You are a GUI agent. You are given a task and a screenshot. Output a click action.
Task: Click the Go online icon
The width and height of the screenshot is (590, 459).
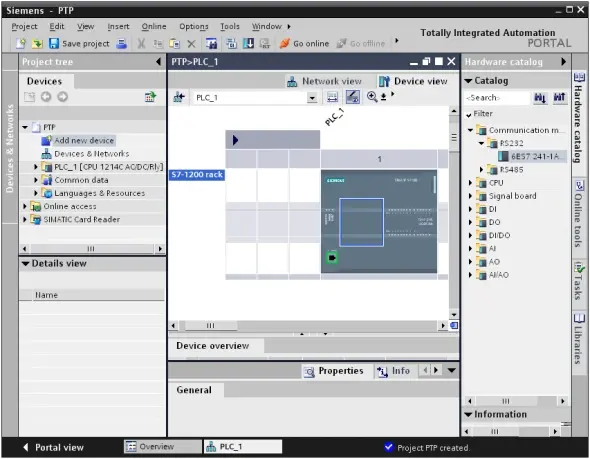(x=285, y=44)
